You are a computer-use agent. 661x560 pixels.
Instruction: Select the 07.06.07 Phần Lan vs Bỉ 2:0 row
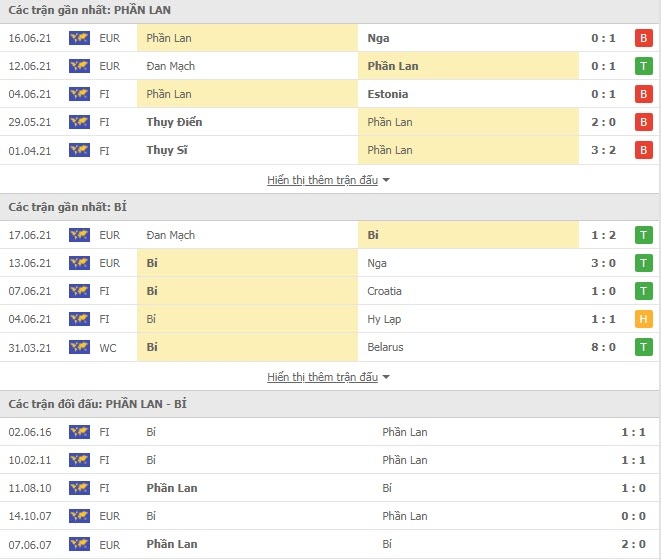[x=330, y=544]
